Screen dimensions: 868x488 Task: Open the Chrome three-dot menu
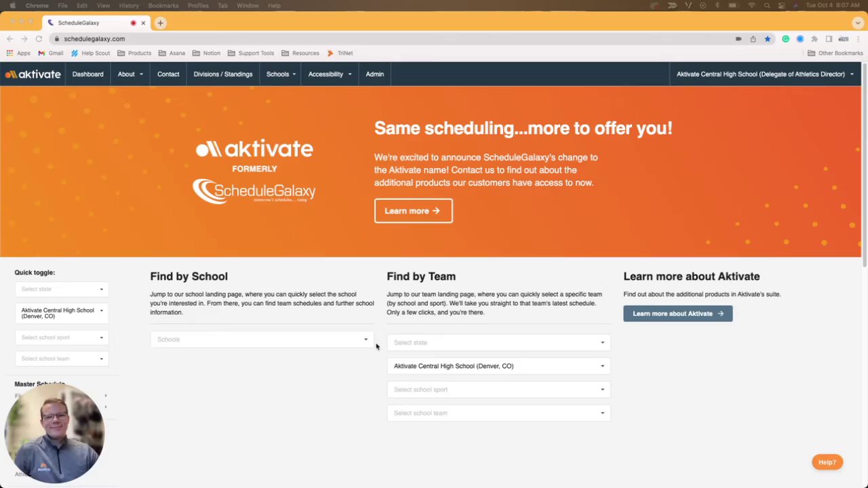coord(859,39)
